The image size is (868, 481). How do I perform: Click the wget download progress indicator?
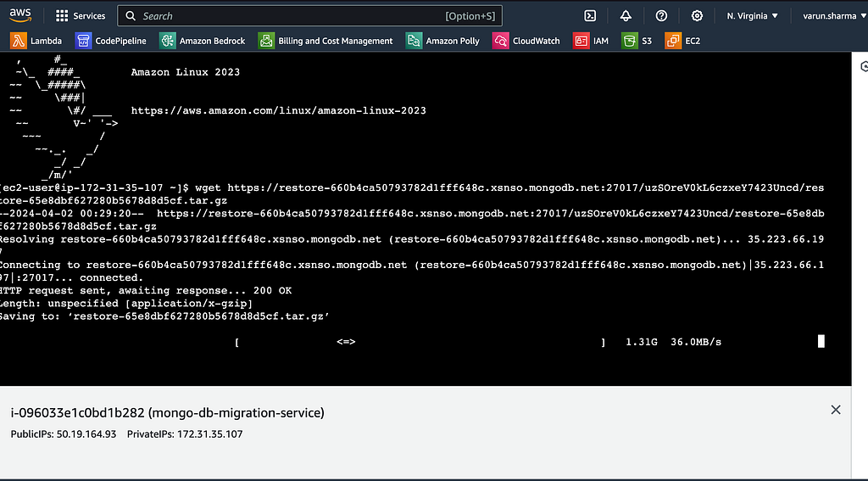pos(346,342)
